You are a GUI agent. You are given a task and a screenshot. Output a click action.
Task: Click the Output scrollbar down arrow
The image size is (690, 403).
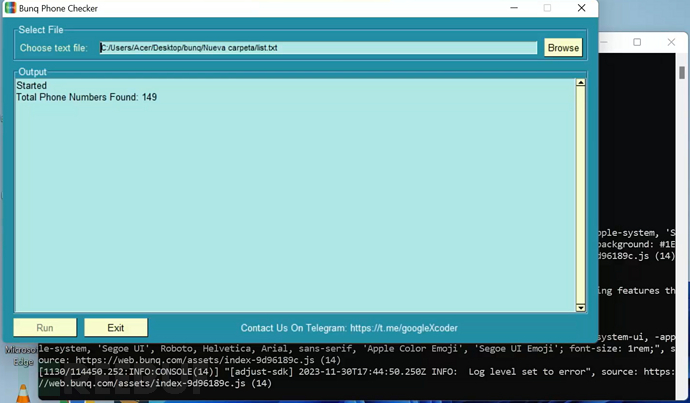[580, 308]
